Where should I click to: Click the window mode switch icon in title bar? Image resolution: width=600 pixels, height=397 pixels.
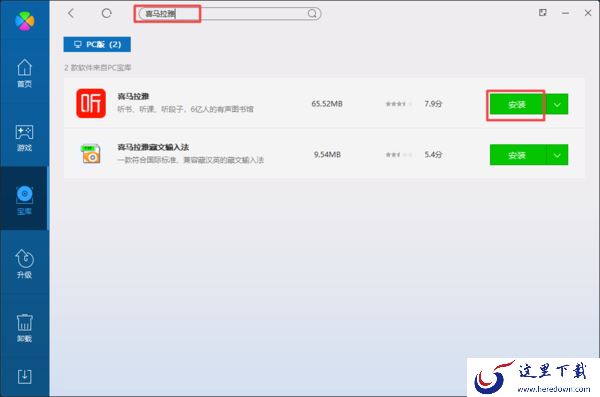(542, 13)
